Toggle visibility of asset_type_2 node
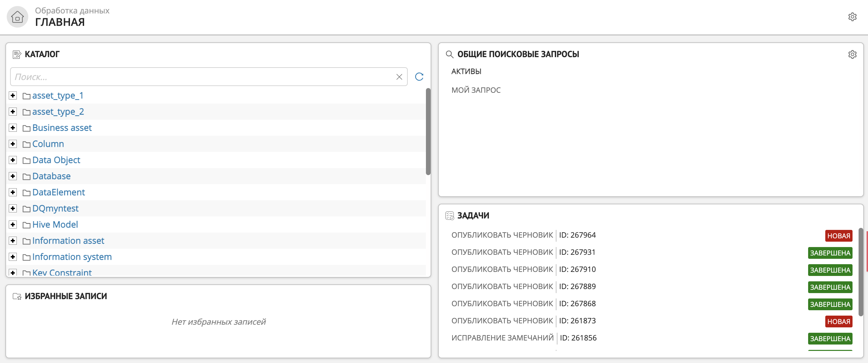This screenshot has height=363, width=868. point(13,111)
